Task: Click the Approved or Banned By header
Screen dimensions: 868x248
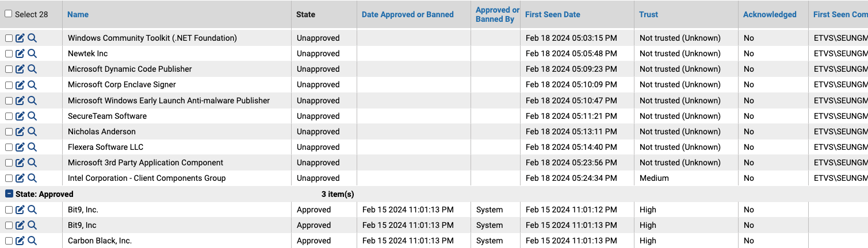Action: click(497, 14)
